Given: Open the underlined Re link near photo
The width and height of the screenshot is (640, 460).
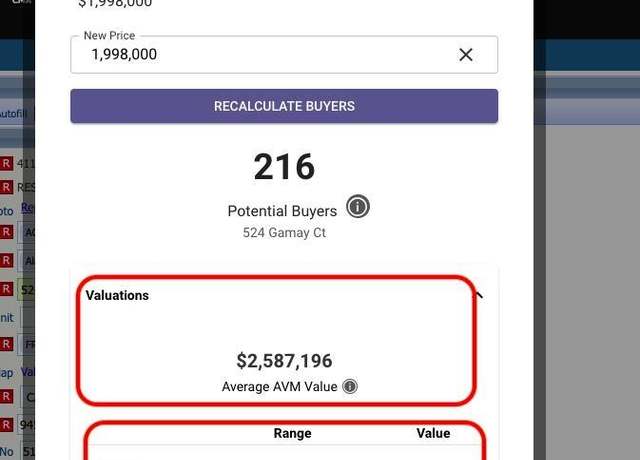Looking at the screenshot, I should 27,208.
